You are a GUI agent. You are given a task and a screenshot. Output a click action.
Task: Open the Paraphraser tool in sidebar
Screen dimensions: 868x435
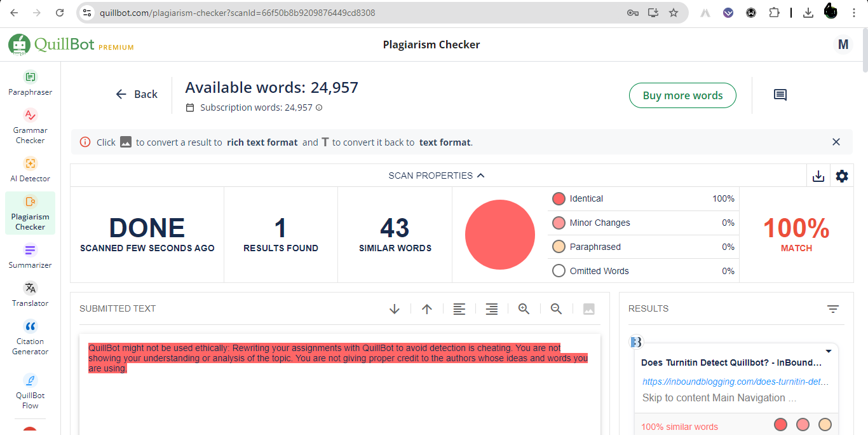[x=30, y=83]
